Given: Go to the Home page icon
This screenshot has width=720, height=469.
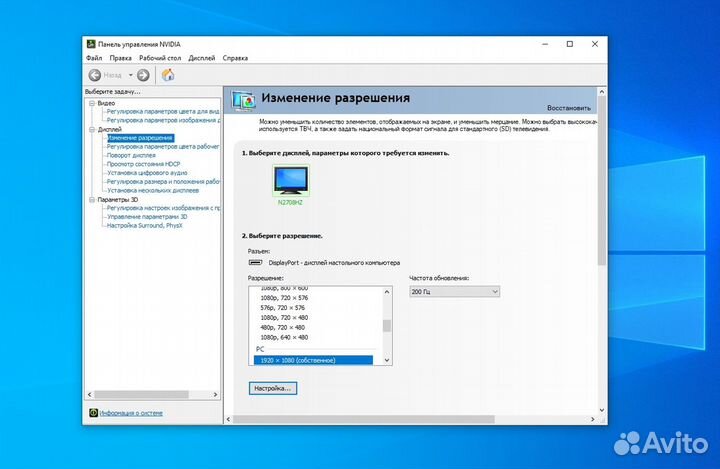Looking at the screenshot, I should point(168,75).
